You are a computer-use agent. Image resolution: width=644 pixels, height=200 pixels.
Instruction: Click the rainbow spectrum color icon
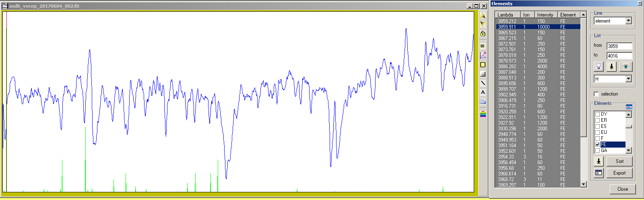tap(483, 114)
